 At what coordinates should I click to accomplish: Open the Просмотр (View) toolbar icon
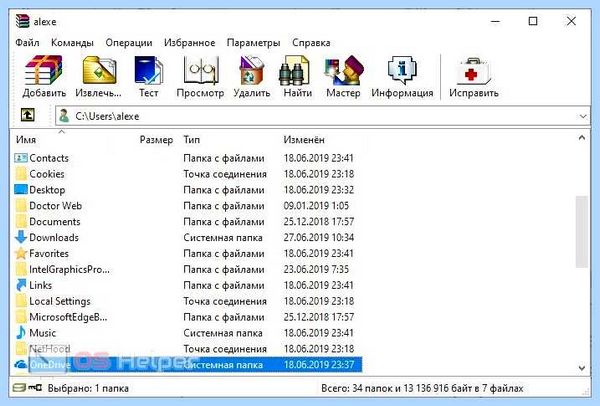pyautogui.click(x=201, y=70)
